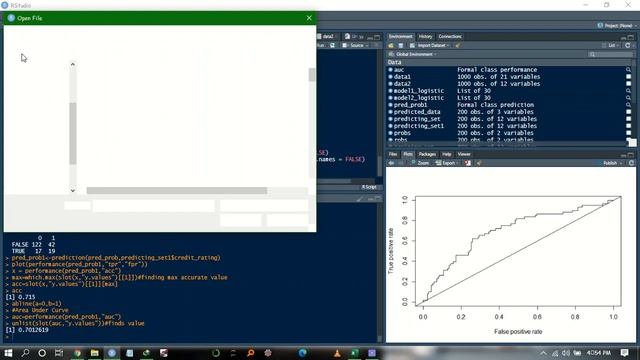Open the Global Environment dropdown

413,54
